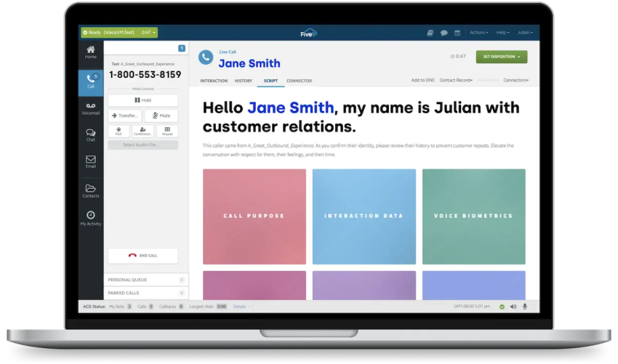Open Contacts folder icon

click(91, 191)
